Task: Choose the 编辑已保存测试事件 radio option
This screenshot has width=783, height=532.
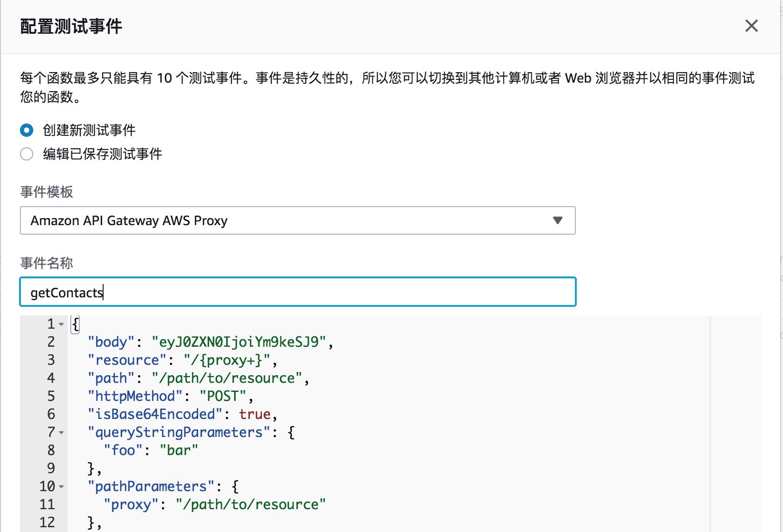Action: point(27,154)
